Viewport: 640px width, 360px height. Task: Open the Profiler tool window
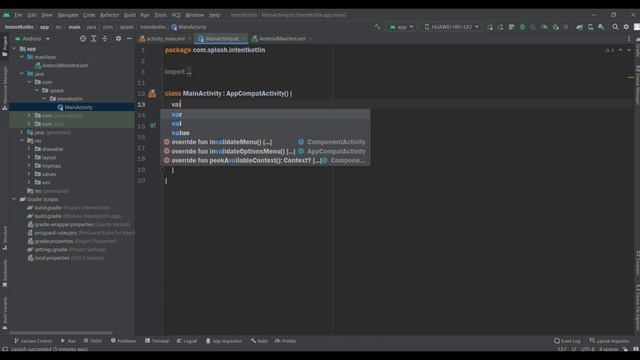click(285, 341)
